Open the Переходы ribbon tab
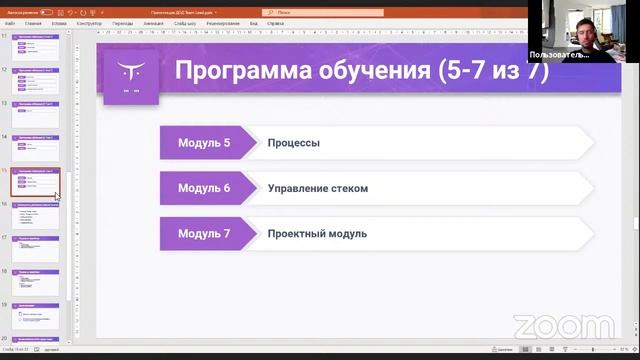The image size is (640, 360). [x=122, y=24]
